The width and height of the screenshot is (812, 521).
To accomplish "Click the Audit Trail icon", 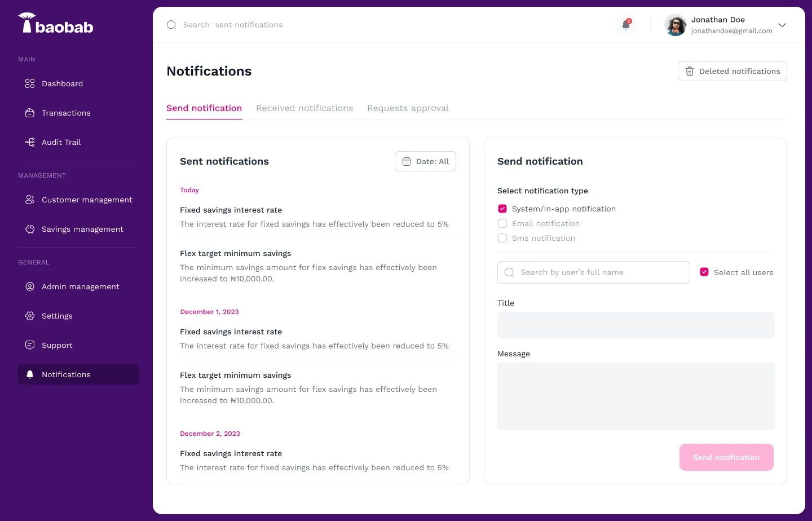I will pyautogui.click(x=30, y=142).
